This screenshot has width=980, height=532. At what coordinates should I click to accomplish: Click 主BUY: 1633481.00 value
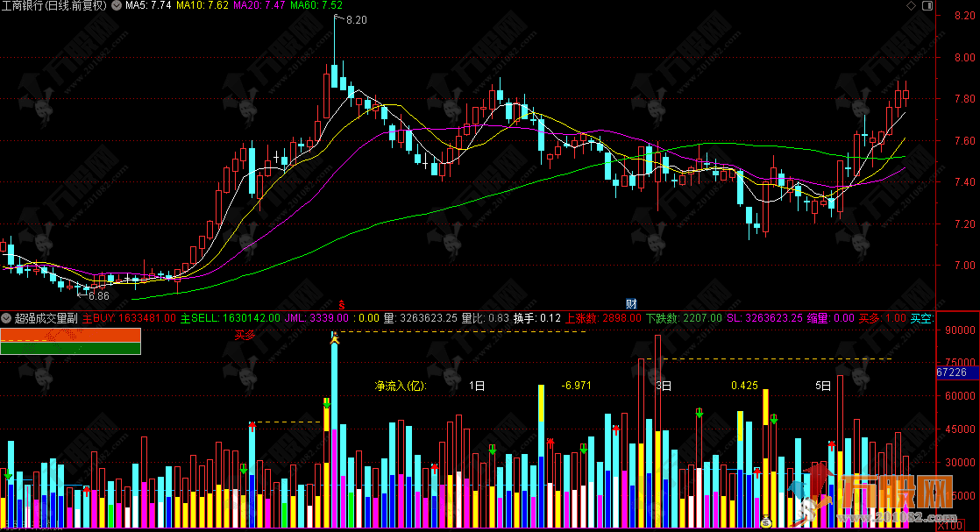130,318
